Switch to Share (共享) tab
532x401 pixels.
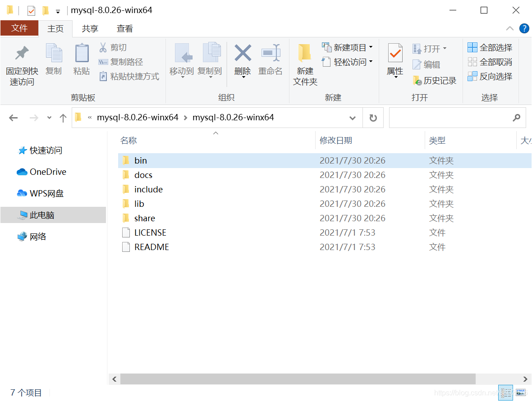point(90,29)
